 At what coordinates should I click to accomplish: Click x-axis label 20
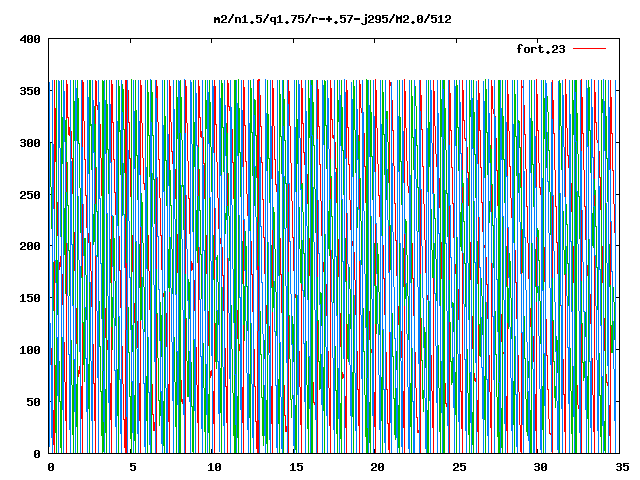point(377,467)
